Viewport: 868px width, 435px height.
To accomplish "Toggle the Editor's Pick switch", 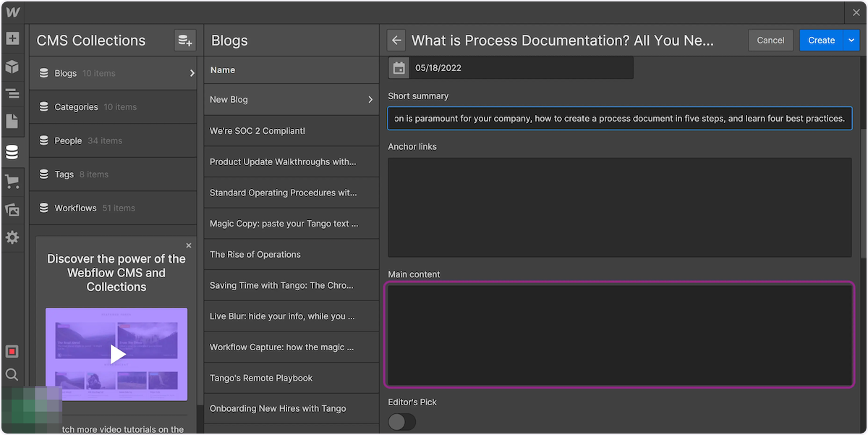I will tap(402, 421).
